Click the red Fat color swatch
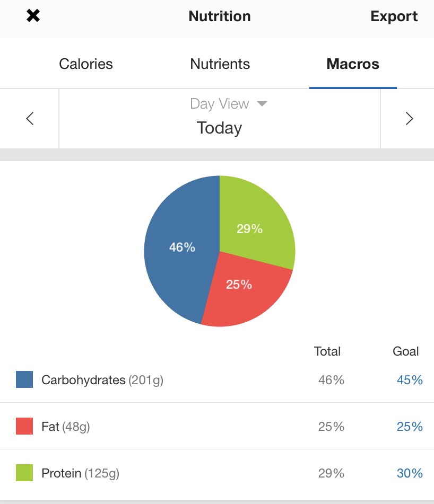The width and height of the screenshot is (434, 504). point(24,426)
